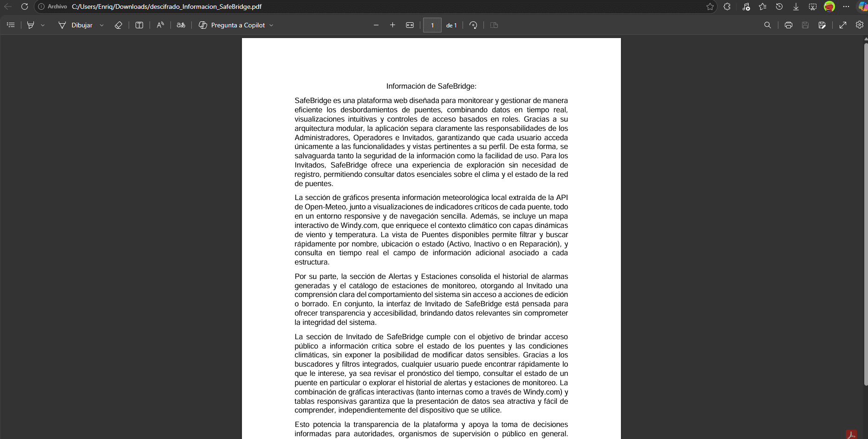
Task: Click the "Archivo" label in address bar
Action: tap(57, 6)
